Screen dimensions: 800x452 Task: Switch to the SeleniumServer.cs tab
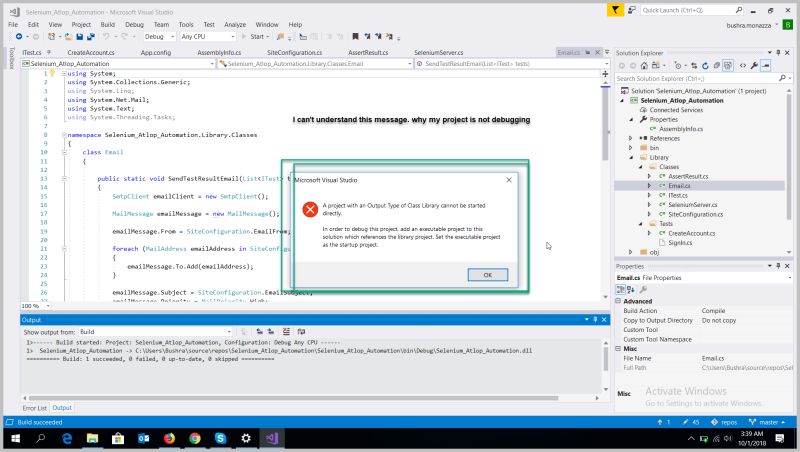[439, 53]
